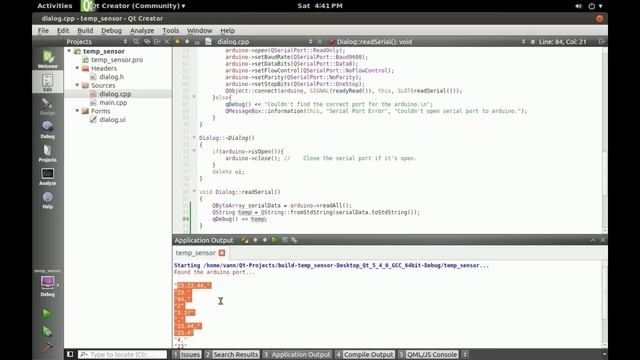Show the Issues pane
The height and width of the screenshot is (360, 640).
pyautogui.click(x=187, y=354)
